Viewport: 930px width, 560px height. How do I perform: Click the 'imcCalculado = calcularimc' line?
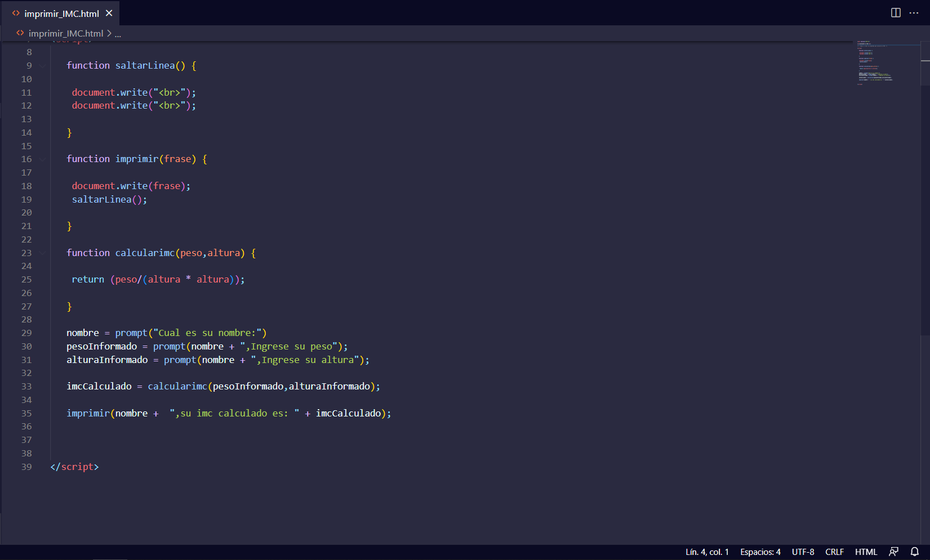pyautogui.click(x=224, y=387)
